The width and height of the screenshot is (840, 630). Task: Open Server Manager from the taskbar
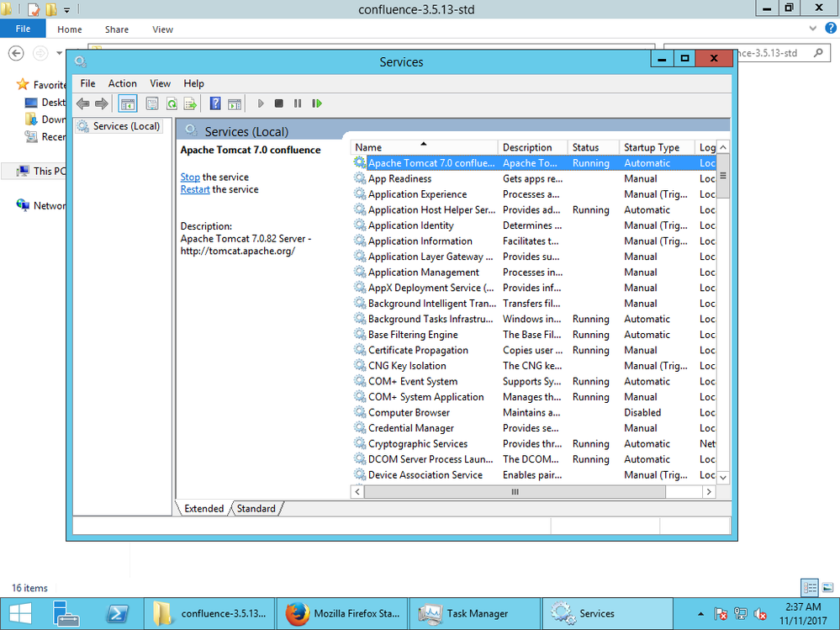[66, 613]
